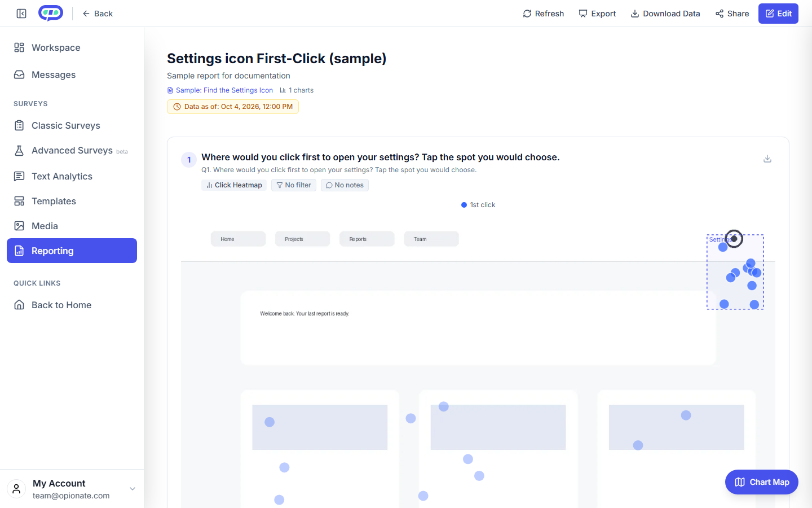Select Text Analytics in the sidebar
The image size is (812, 508).
coord(72,176)
